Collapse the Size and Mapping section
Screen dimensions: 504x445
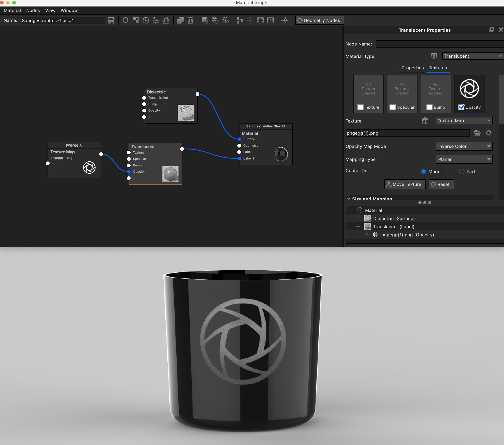[349, 199]
